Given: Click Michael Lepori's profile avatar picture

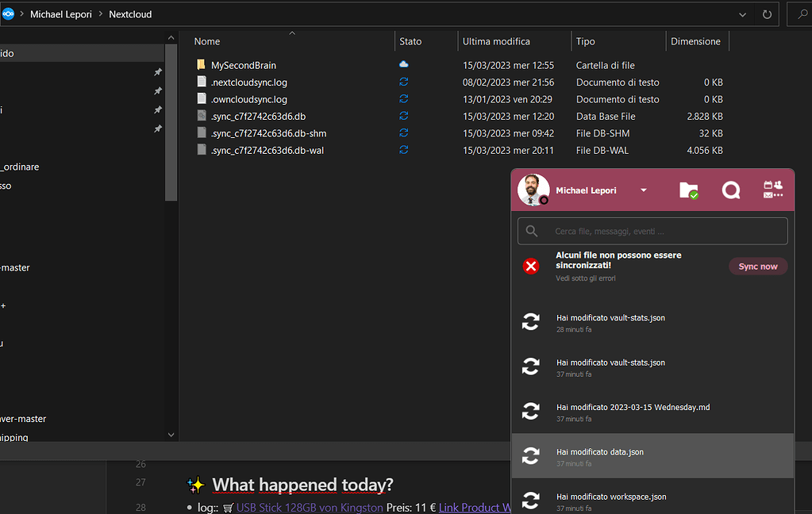Looking at the screenshot, I should (x=533, y=190).
